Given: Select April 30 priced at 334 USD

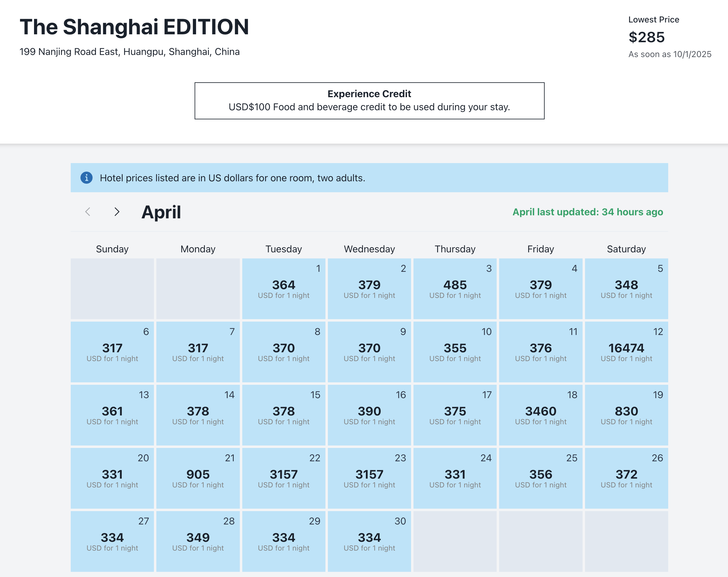Looking at the screenshot, I should coord(369,541).
